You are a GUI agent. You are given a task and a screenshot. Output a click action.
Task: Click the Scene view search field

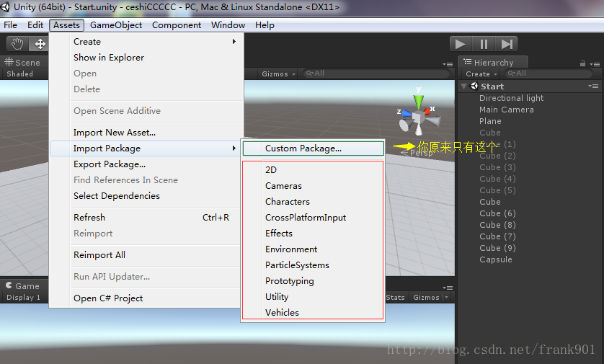click(376, 74)
